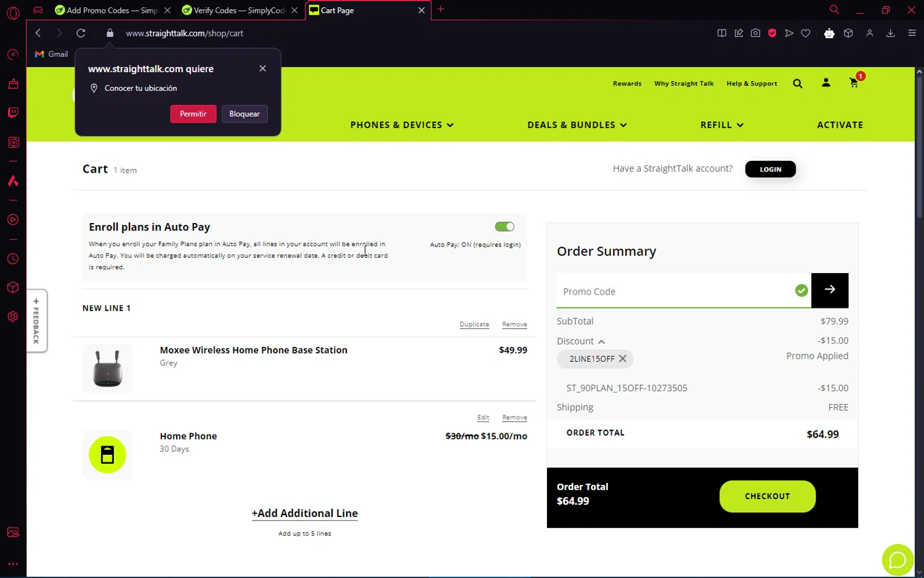Close the location permission popup

pos(263,68)
